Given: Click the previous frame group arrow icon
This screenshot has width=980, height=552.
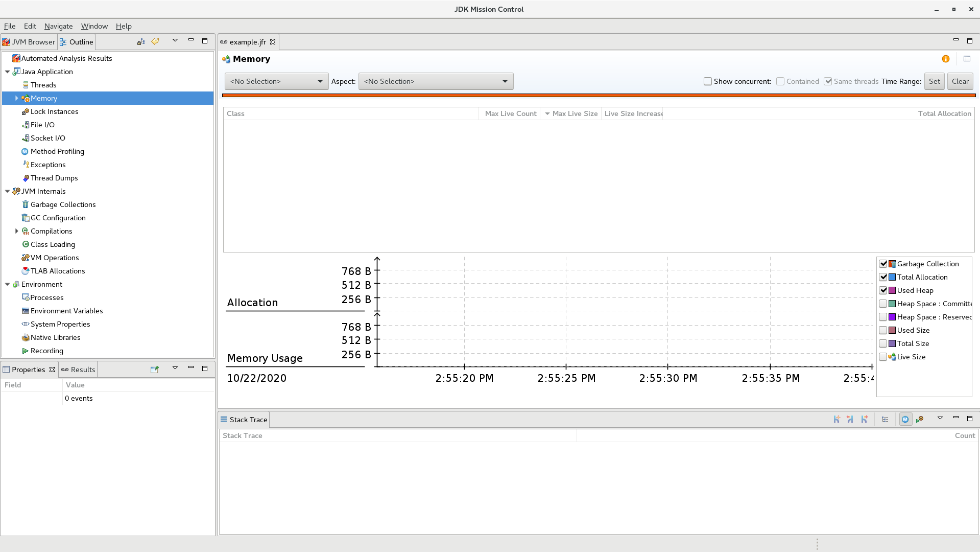Looking at the screenshot, I should 850,419.
